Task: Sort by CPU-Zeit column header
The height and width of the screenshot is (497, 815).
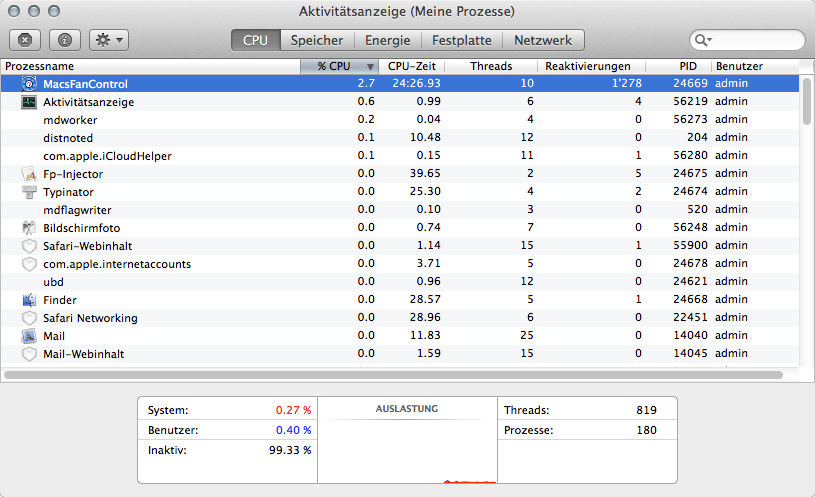Action: [412, 66]
